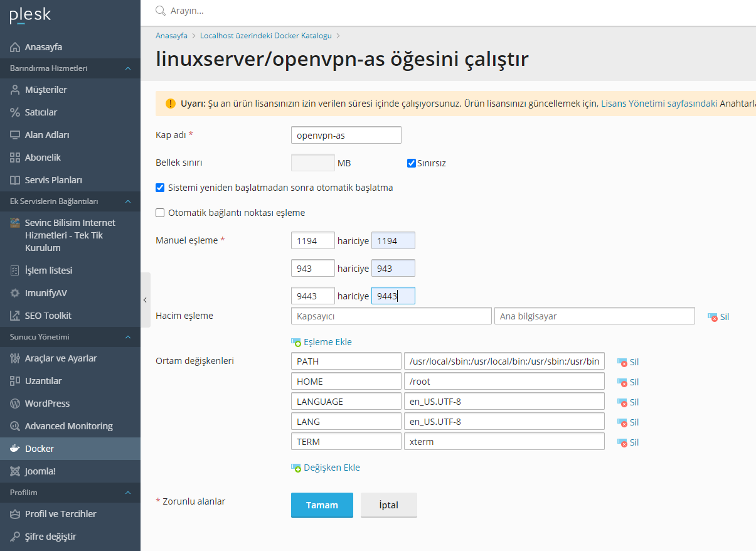Click the Kapsayıcı volume input field
756x551 pixels.
tap(391, 316)
